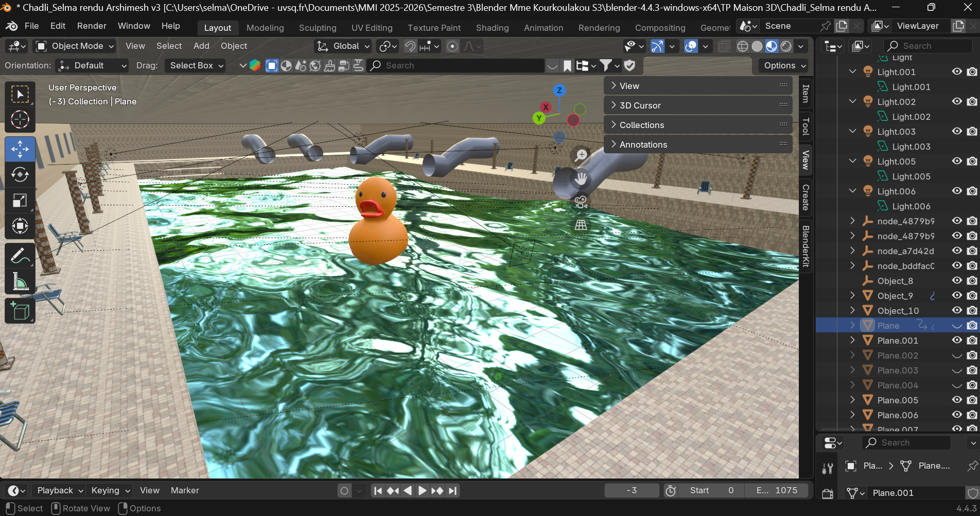Click the viewport zoom magnifier icon
Image resolution: width=980 pixels, height=516 pixels.
581,155
